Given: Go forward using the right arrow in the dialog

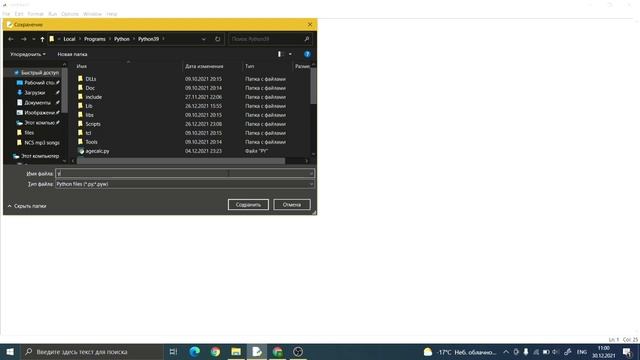Looking at the screenshot, I should (24, 39).
